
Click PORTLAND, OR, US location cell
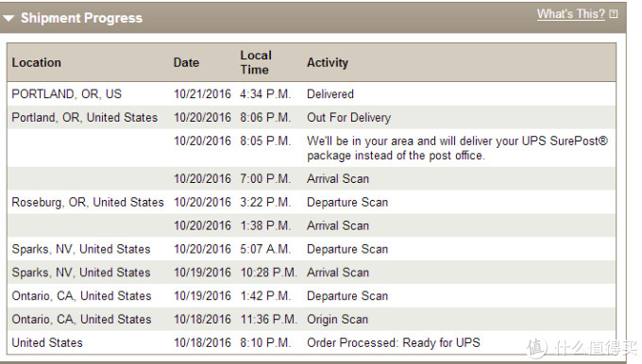click(67, 94)
